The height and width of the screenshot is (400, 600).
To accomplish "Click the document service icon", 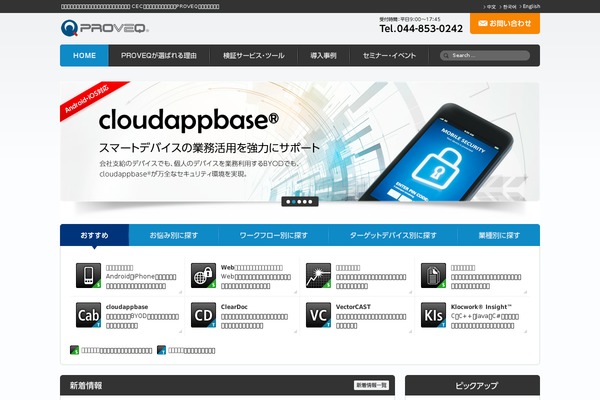I will (434, 276).
